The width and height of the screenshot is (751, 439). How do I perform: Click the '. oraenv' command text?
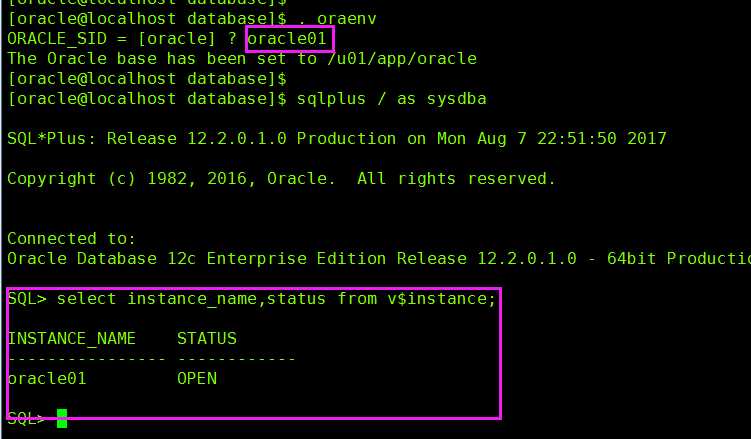coord(337,19)
